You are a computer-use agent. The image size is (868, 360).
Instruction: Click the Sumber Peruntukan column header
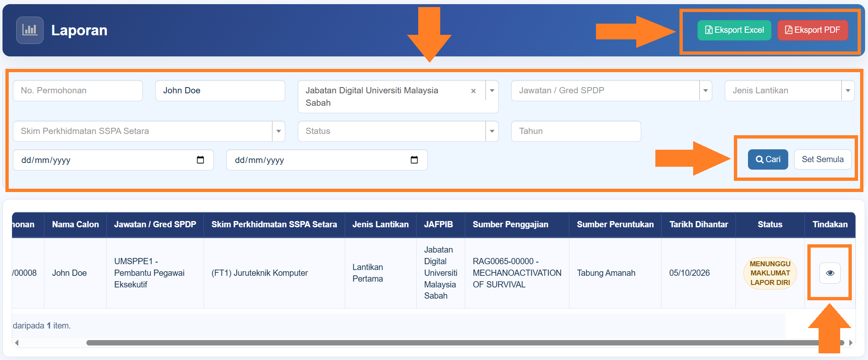pos(615,224)
